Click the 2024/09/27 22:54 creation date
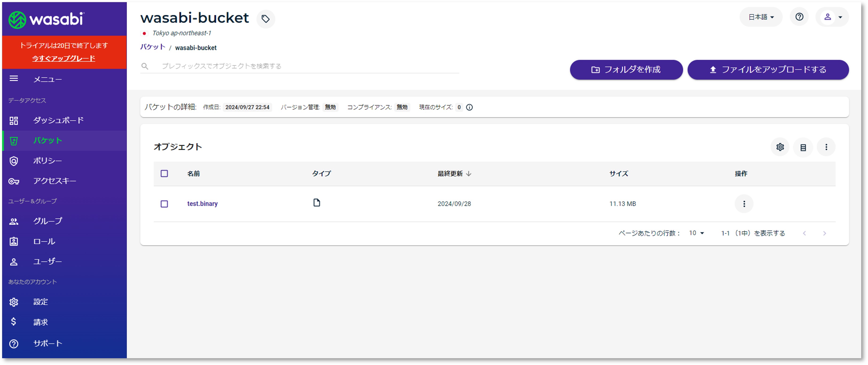The height and width of the screenshot is (365, 868). (x=247, y=107)
